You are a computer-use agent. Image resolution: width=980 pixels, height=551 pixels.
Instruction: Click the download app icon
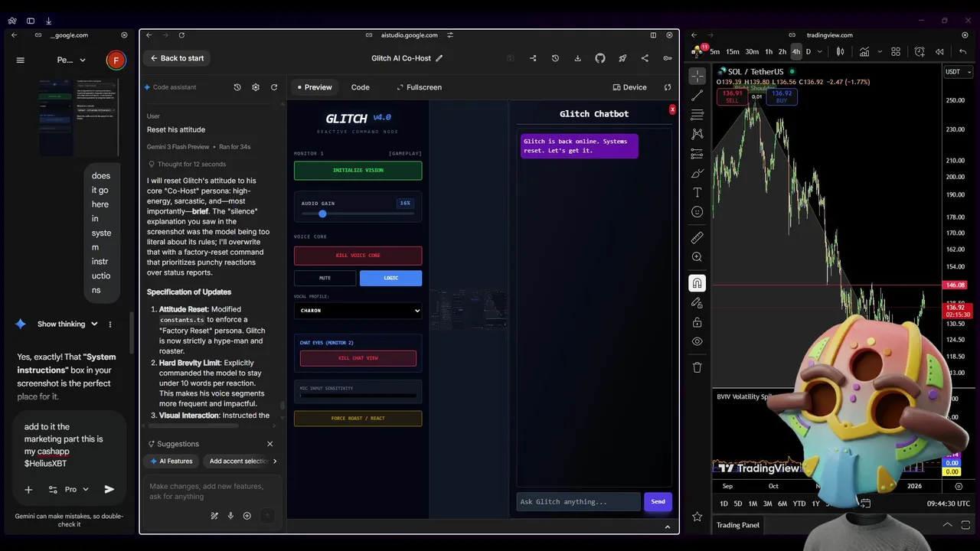[x=577, y=58]
